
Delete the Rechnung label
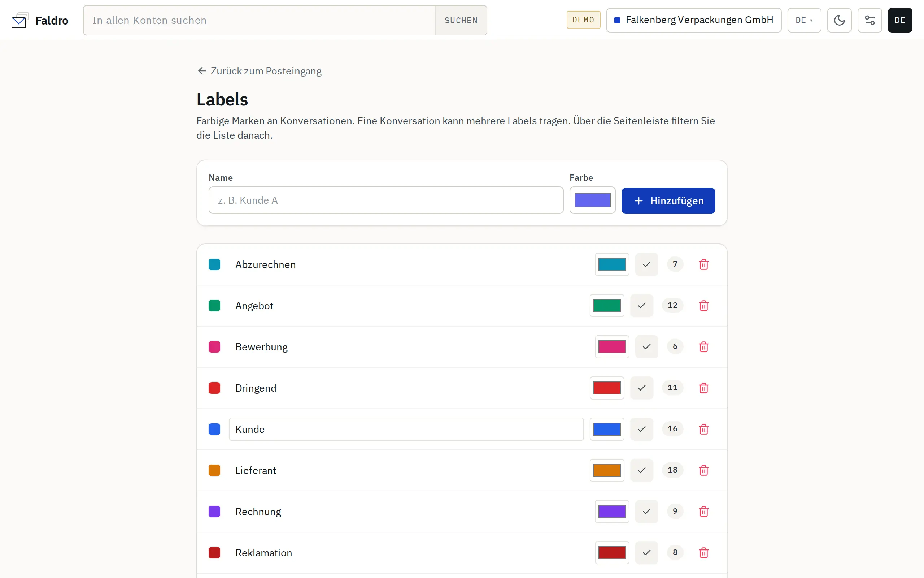[x=703, y=512]
